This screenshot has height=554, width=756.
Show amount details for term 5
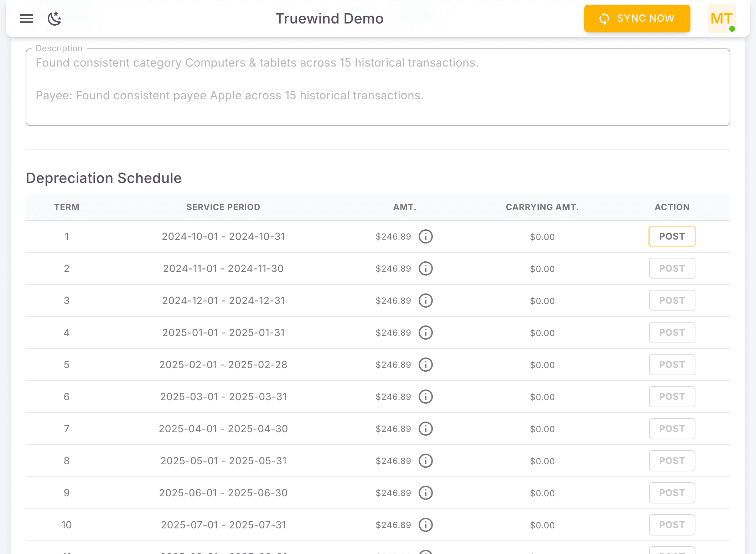(x=425, y=365)
